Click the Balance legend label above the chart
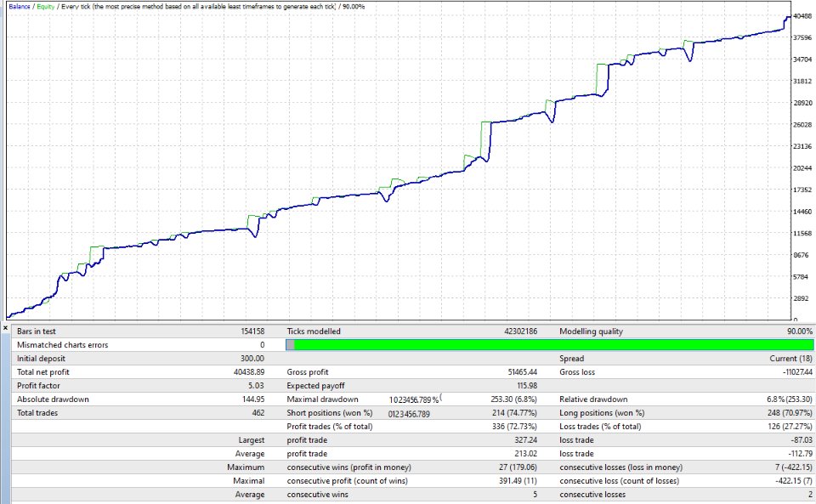816x504 pixels. point(20,7)
